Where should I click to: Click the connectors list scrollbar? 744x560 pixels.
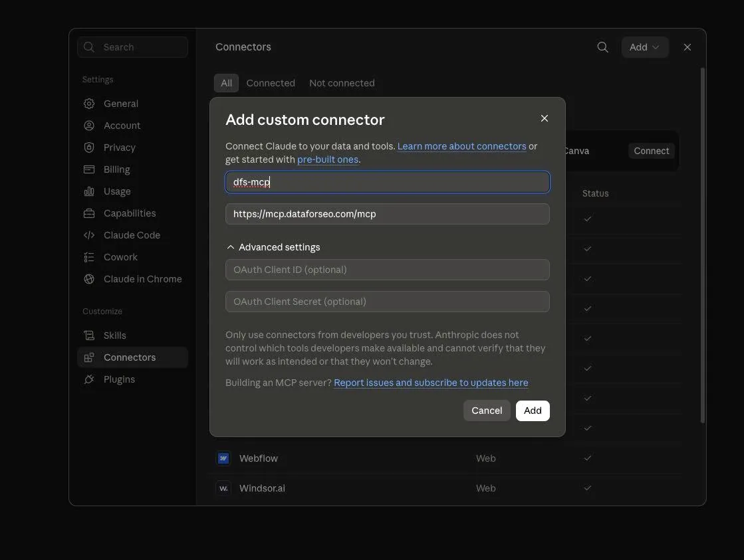(702, 245)
